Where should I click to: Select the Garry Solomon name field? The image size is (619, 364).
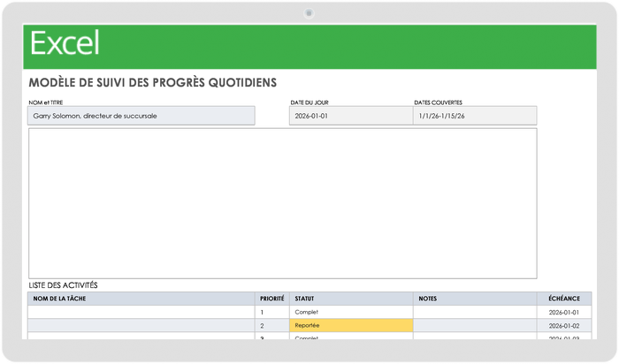(141, 116)
